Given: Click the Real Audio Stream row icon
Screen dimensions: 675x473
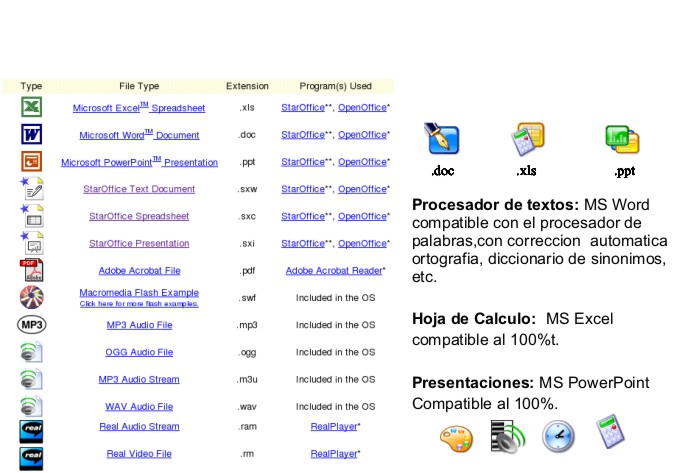Looking at the screenshot, I should click(x=31, y=432).
